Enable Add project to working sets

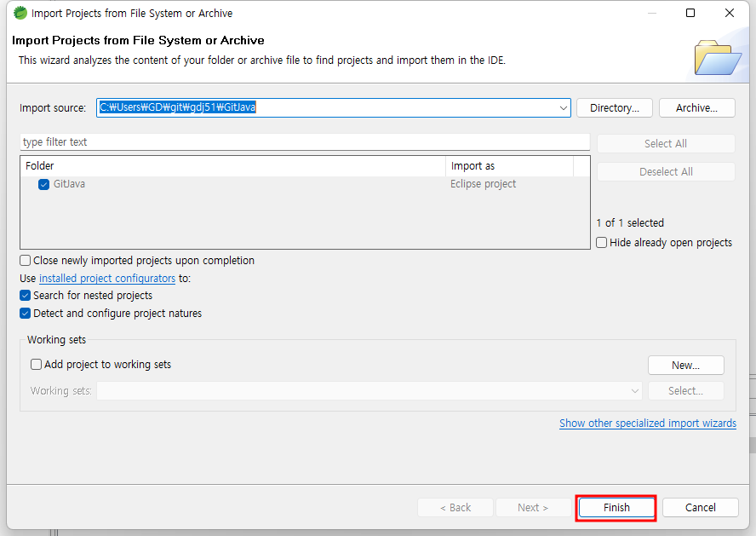tap(36, 364)
